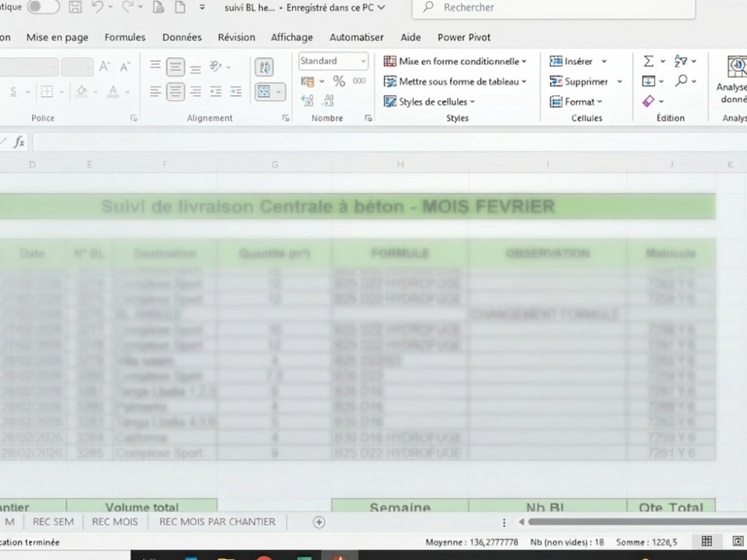
Task: Open the Automatiser tab
Action: coord(356,37)
